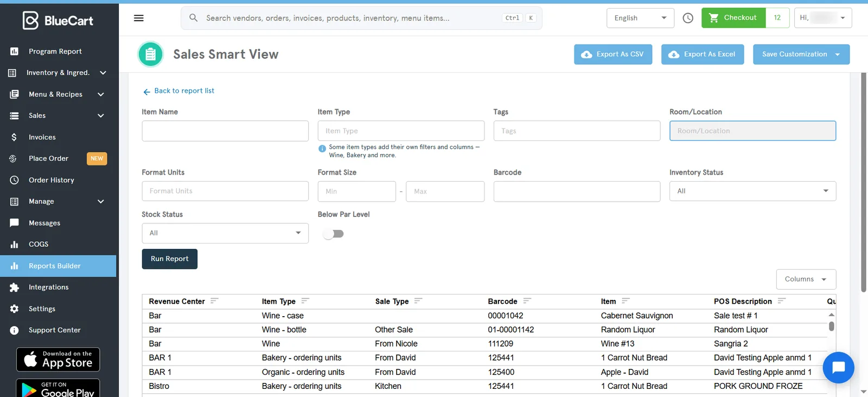Sort by Sale Type column icon
The height and width of the screenshot is (397, 868).
click(x=418, y=300)
